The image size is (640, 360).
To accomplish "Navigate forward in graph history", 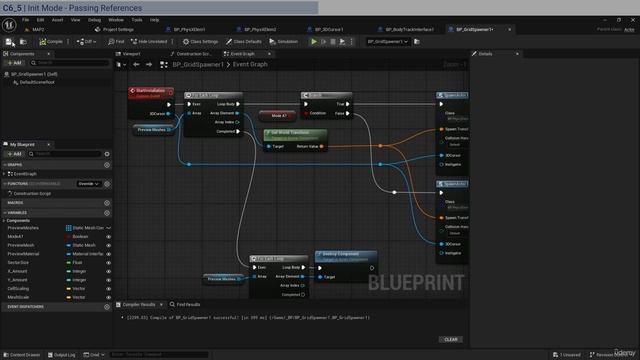I will click(x=149, y=64).
